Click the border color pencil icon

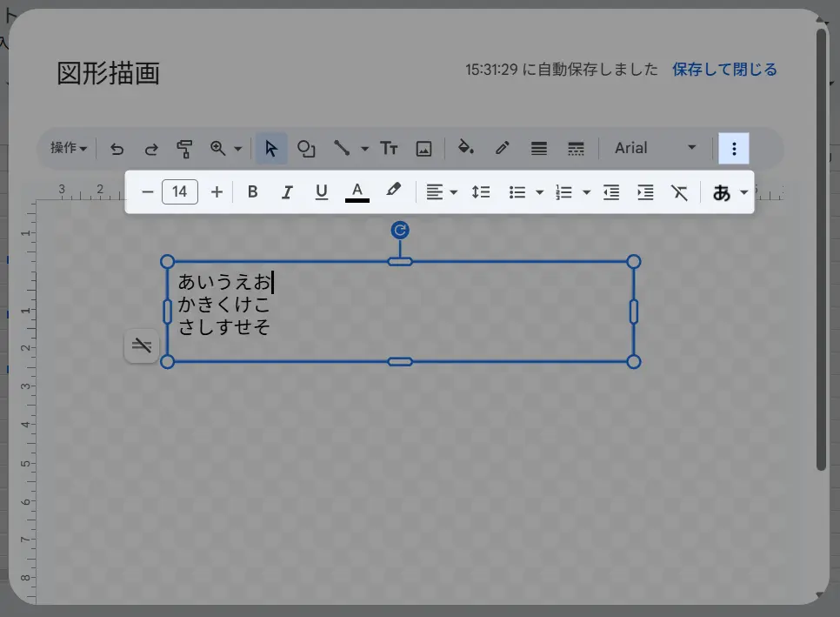tap(503, 149)
